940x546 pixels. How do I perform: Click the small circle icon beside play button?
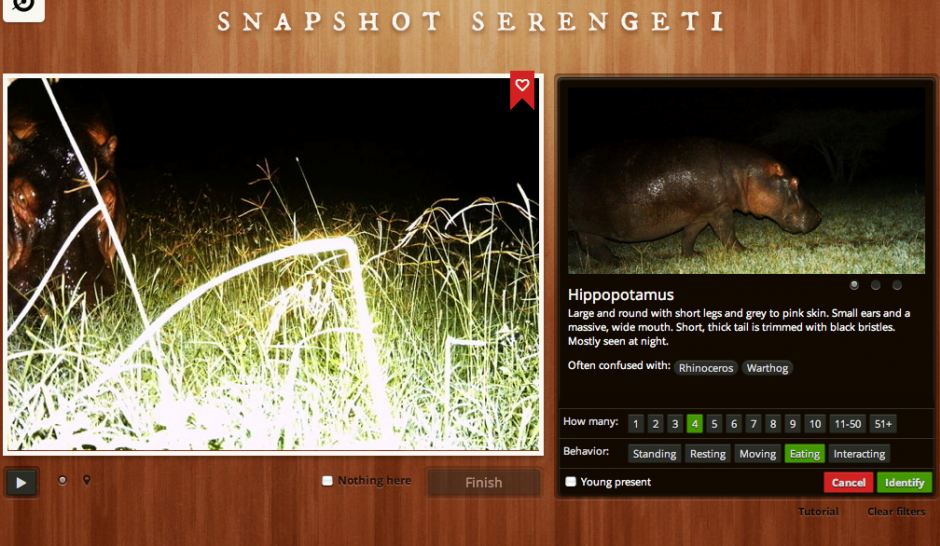pos(63,481)
